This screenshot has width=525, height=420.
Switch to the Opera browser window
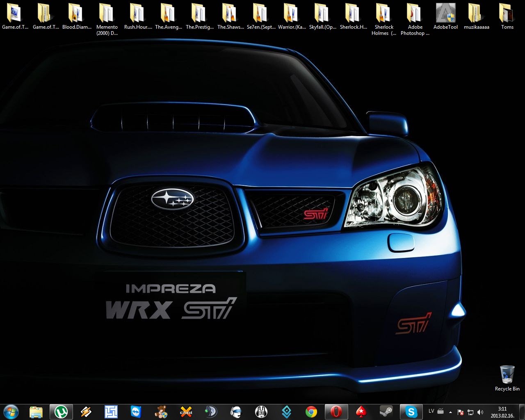(336, 412)
